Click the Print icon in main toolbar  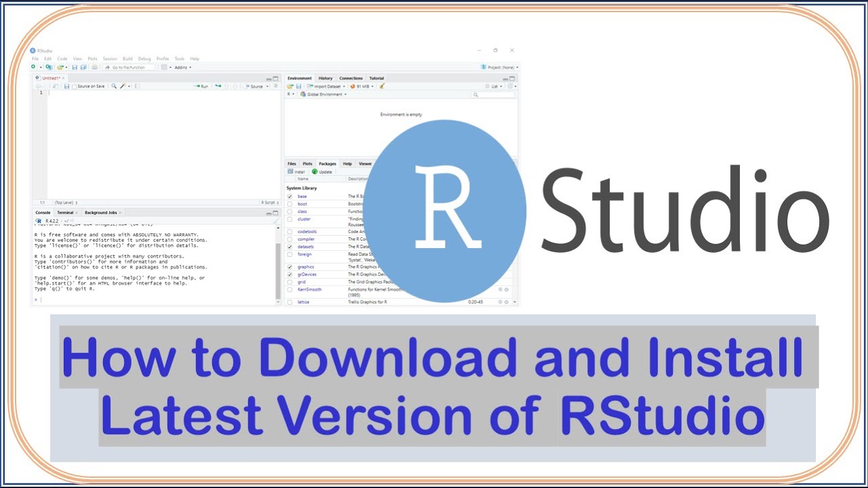(94, 67)
